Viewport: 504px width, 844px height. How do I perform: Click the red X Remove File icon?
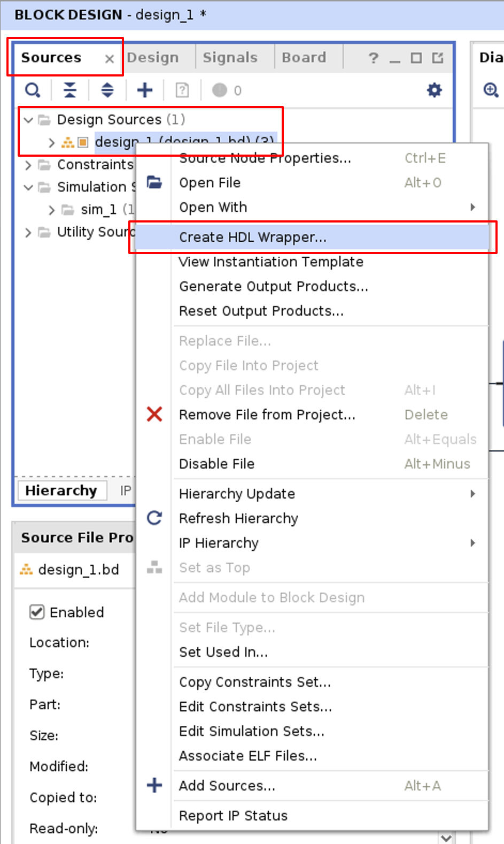(154, 414)
